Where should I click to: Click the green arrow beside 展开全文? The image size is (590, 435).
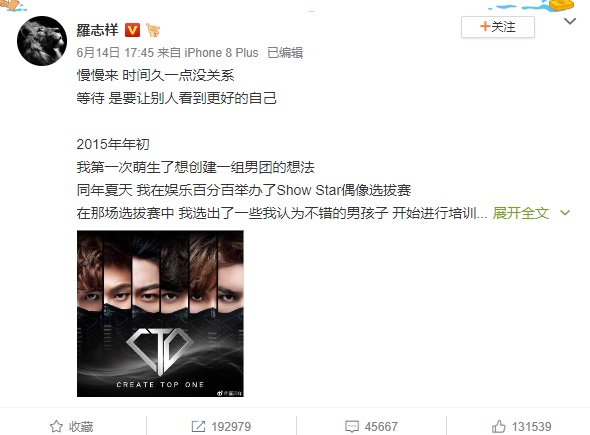coord(564,213)
